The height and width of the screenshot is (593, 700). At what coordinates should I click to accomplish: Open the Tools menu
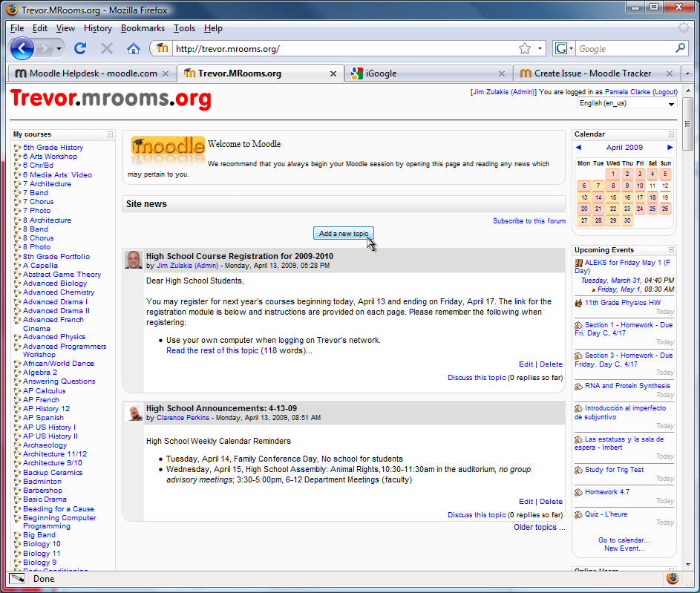coord(184,28)
